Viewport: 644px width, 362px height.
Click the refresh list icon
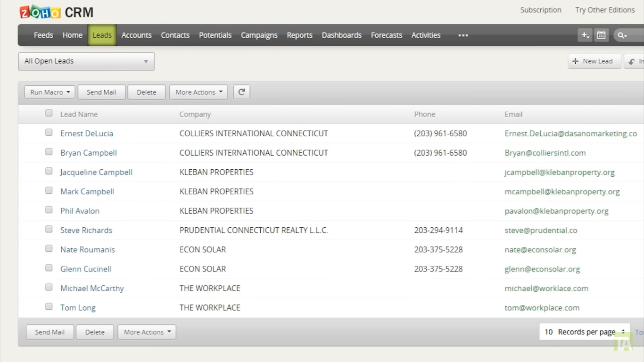(x=241, y=92)
